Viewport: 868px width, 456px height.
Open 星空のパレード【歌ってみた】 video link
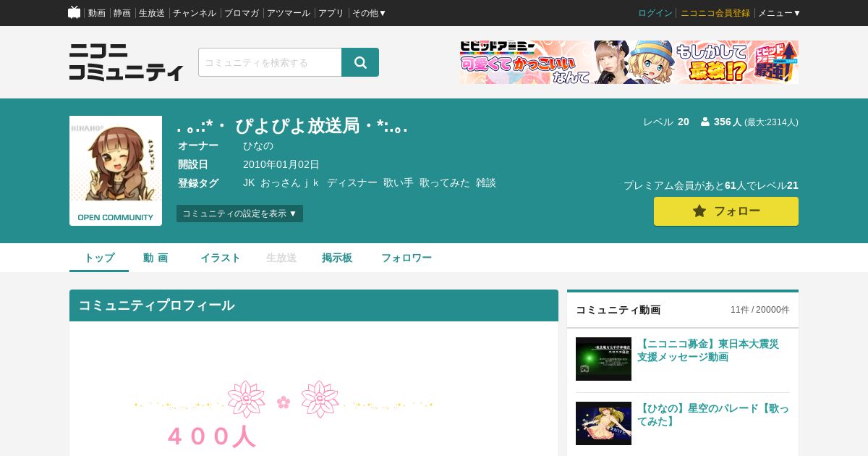click(x=713, y=415)
